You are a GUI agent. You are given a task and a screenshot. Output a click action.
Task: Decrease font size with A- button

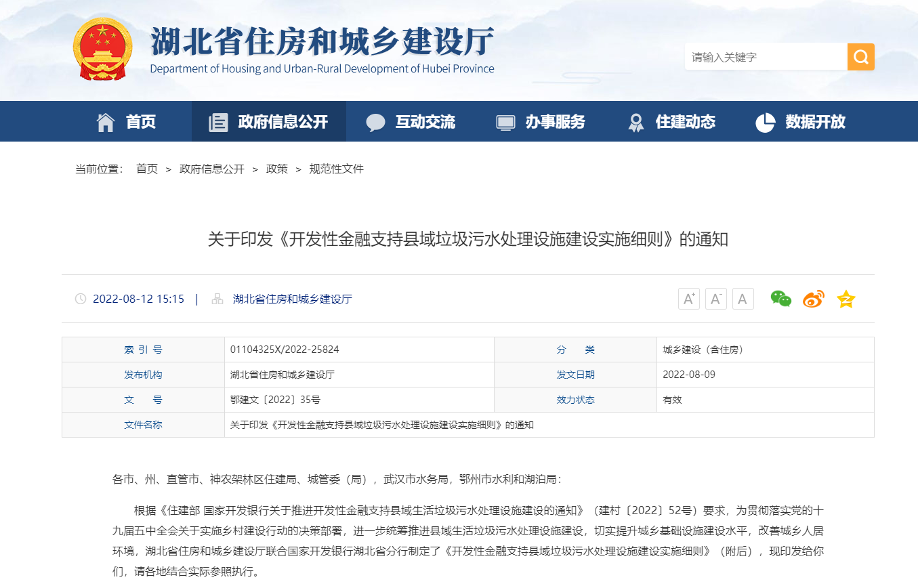click(716, 299)
